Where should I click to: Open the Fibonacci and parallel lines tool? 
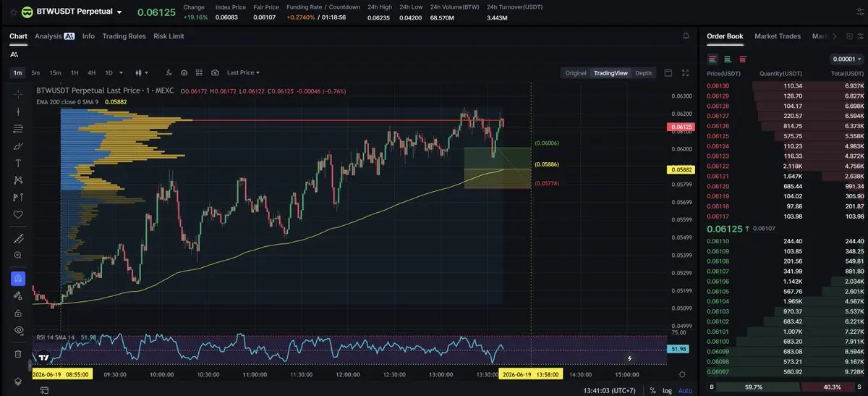18,129
